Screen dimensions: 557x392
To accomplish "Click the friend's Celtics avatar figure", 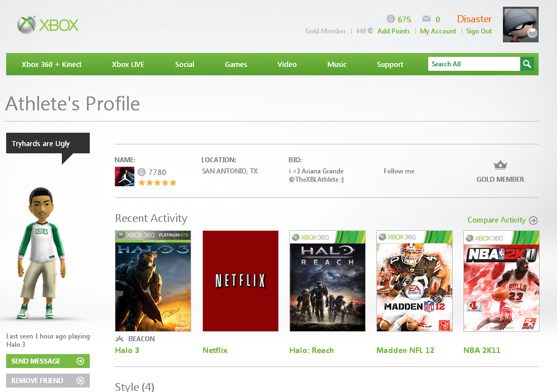I will [x=42, y=253].
